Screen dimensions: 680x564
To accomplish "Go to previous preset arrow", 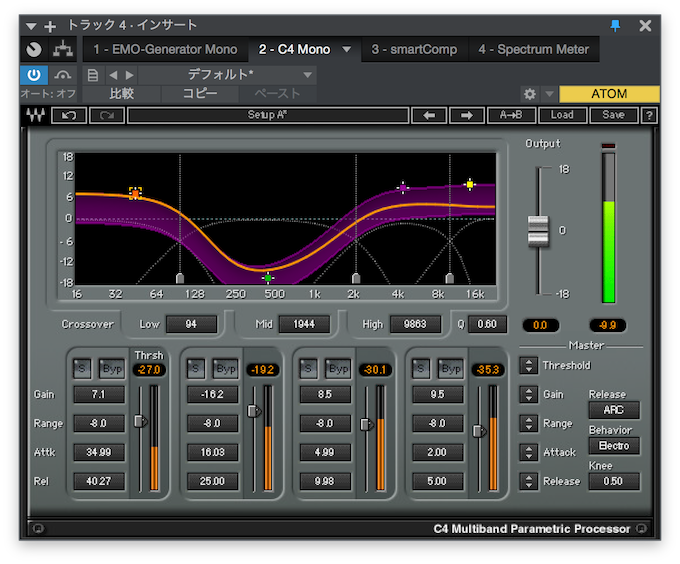I will tap(113, 75).
